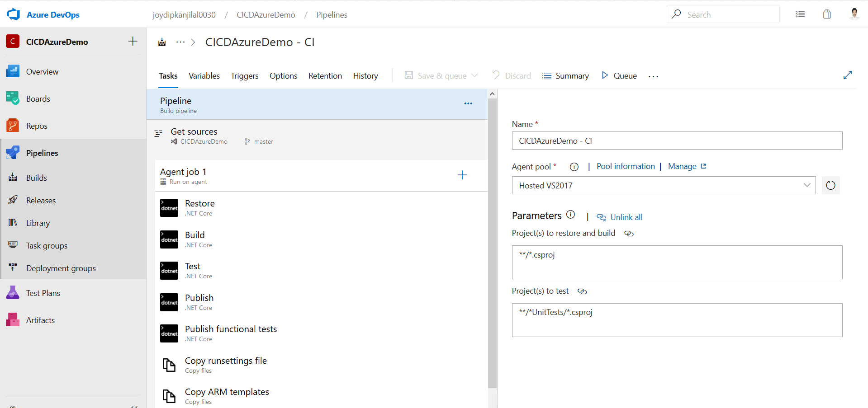The height and width of the screenshot is (408, 868).
Task: Click the task list vertical scrollbar
Action: coord(493,243)
